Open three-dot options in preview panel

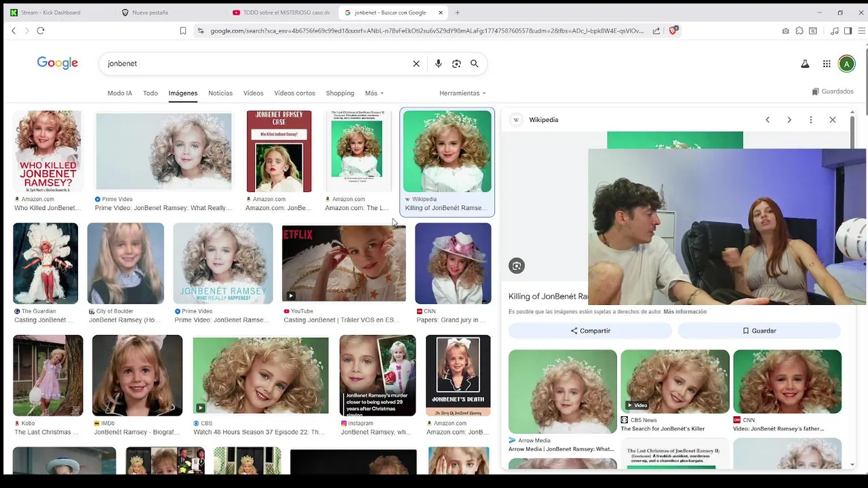click(811, 120)
